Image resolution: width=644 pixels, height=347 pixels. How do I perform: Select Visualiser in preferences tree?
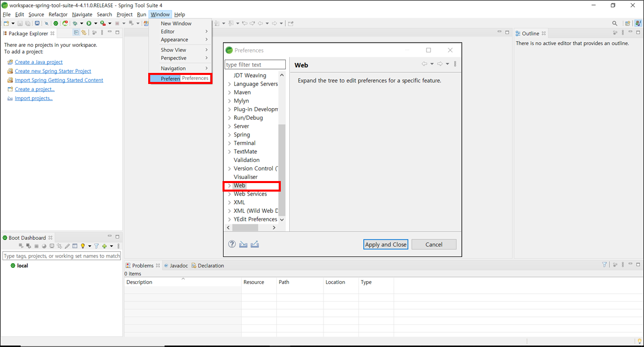point(246,177)
